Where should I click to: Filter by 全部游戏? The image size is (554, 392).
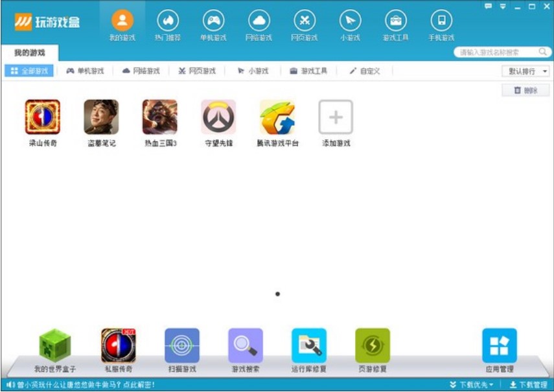pos(29,71)
